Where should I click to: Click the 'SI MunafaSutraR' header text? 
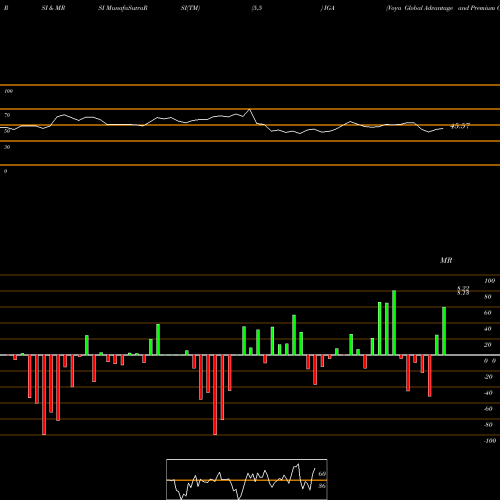(x=123, y=8)
